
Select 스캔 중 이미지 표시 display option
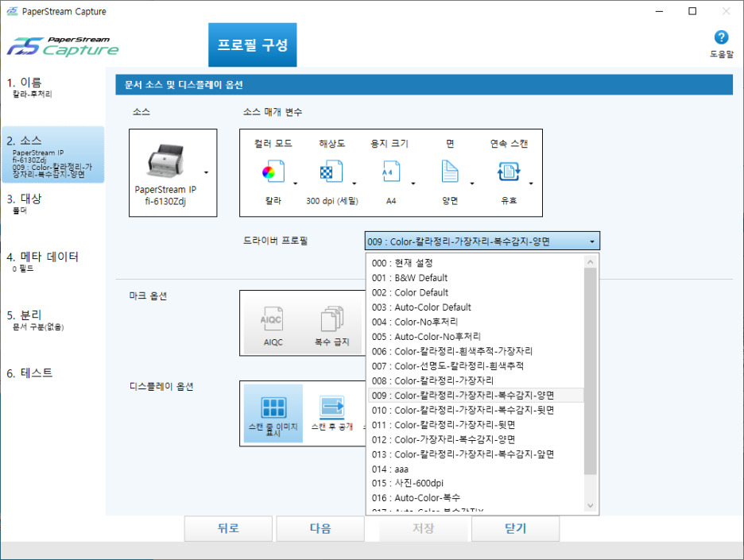273,414
